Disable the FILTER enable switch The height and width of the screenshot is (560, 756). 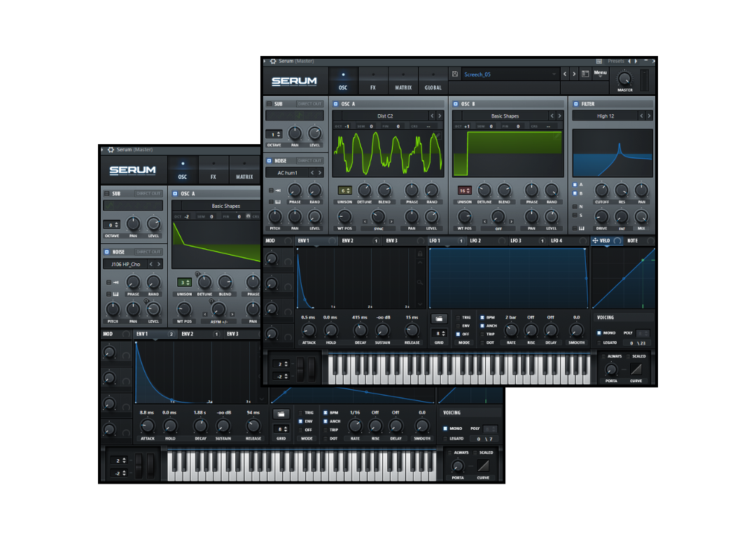tap(575, 104)
